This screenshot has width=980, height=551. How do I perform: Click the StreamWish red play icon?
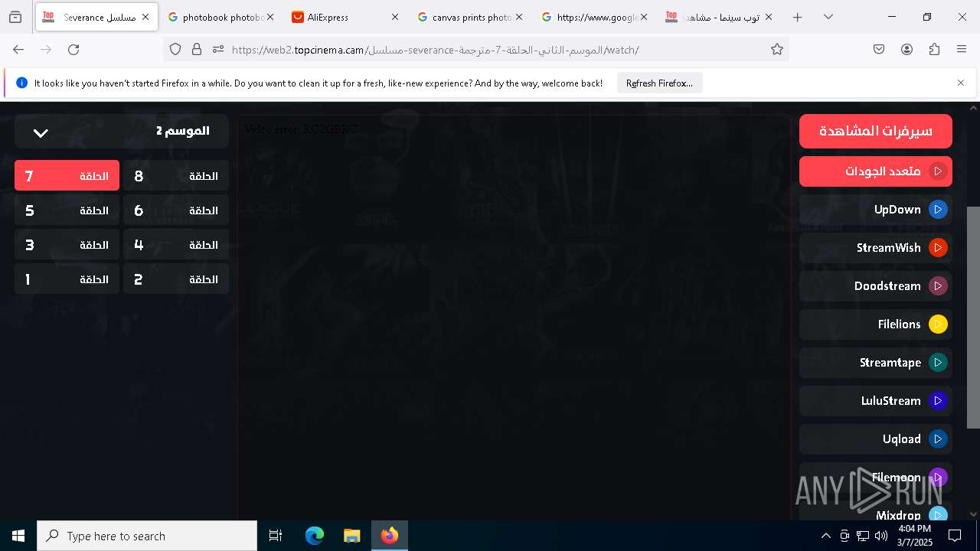(938, 248)
